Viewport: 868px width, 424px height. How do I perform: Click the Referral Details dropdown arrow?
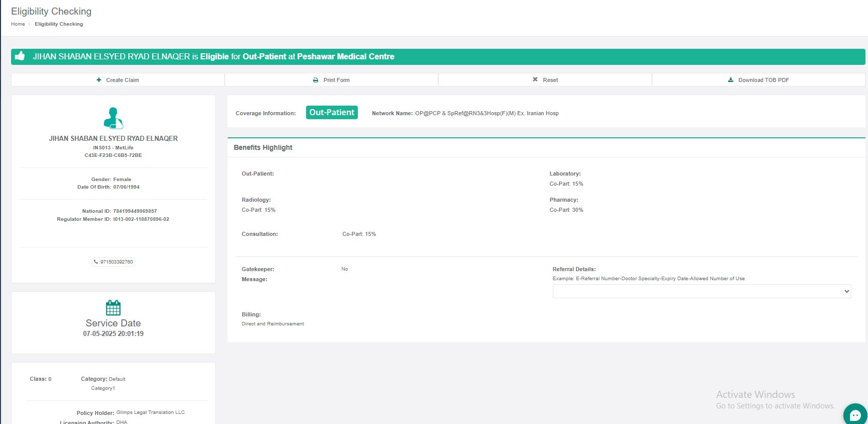click(x=846, y=291)
